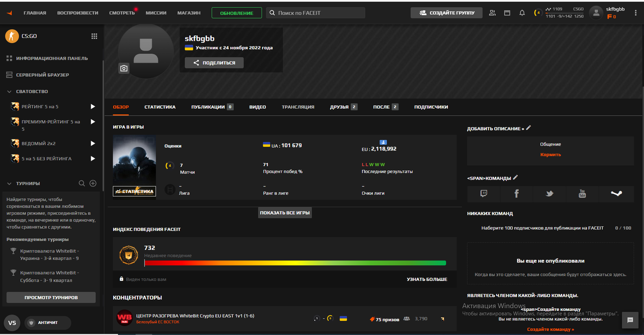Open the notifications bell
Image resolution: width=644 pixels, height=335 pixels.
(522, 13)
